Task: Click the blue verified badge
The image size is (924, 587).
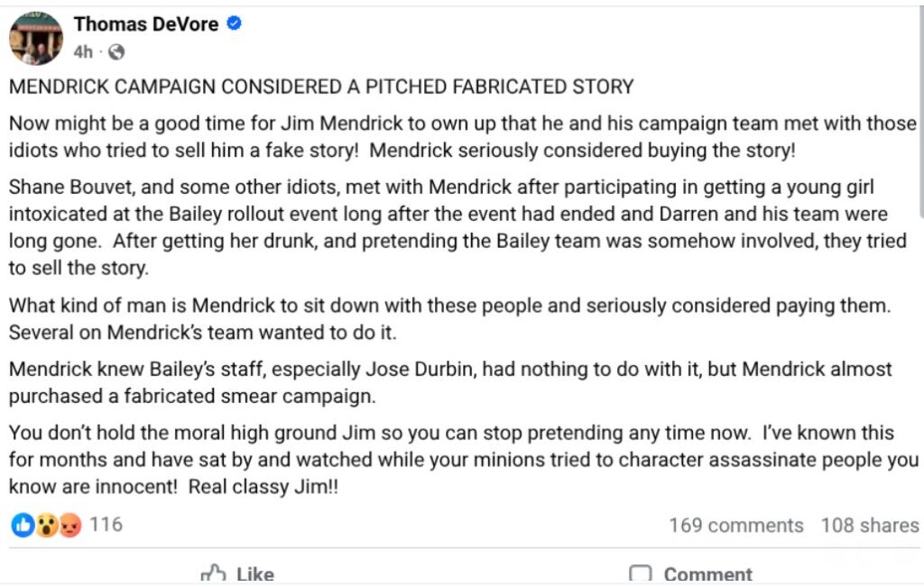Action: [x=234, y=24]
